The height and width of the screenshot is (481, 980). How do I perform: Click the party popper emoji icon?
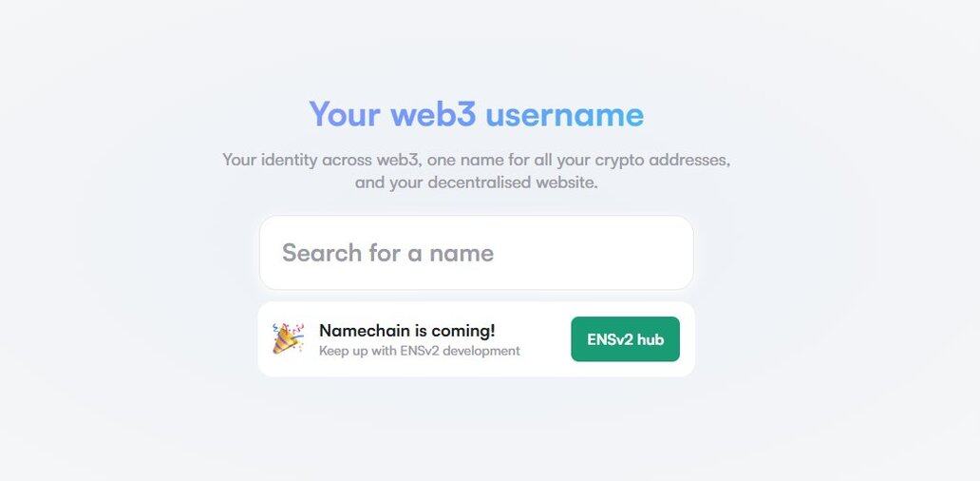click(288, 338)
